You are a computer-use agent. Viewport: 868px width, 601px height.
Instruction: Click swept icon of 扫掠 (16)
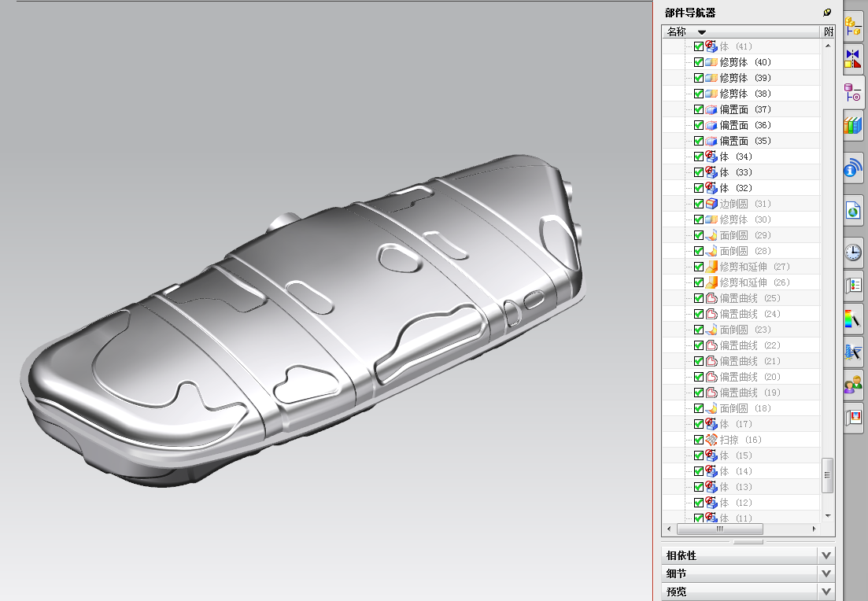(x=711, y=440)
